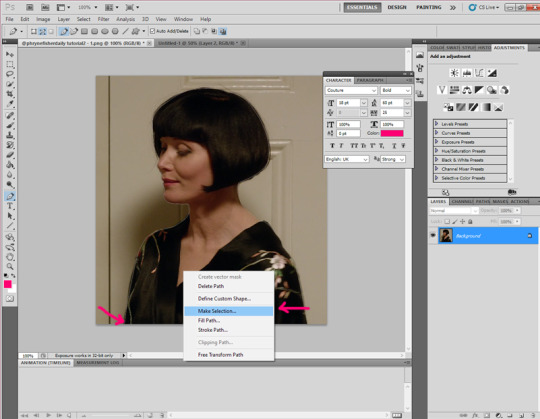Select the Brush tool
Viewport: 540px width, 419px height.
[x=10, y=125]
